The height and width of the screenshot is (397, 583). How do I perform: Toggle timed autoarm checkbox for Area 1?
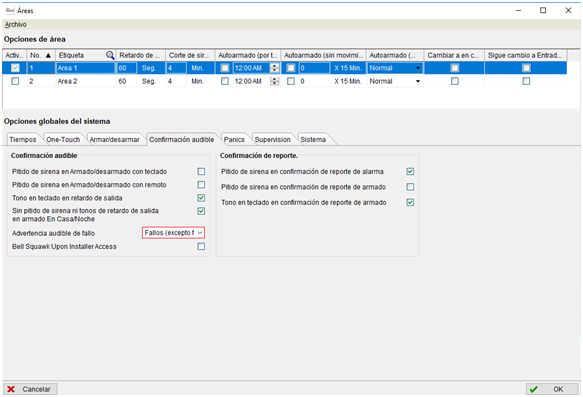click(x=225, y=68)
